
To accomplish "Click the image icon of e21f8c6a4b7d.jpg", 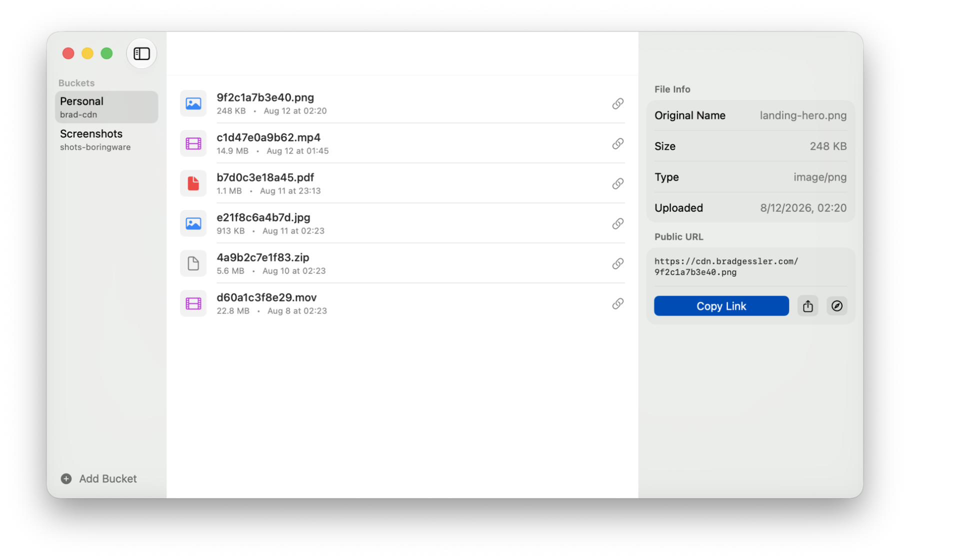I will [x=193, y=223].
